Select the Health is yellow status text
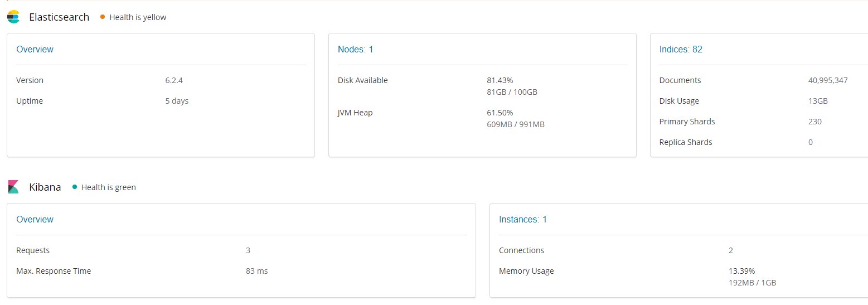The image size is (868, 305). tap(138, 17)
